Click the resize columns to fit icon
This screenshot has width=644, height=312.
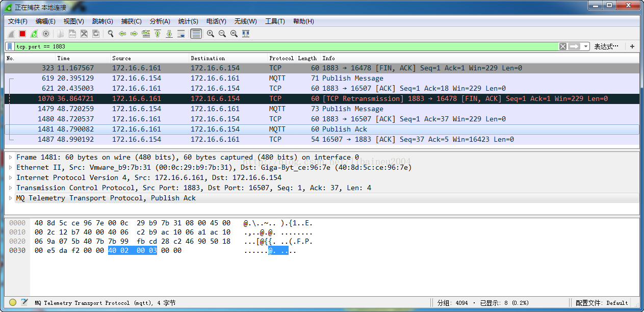(246, 34)
